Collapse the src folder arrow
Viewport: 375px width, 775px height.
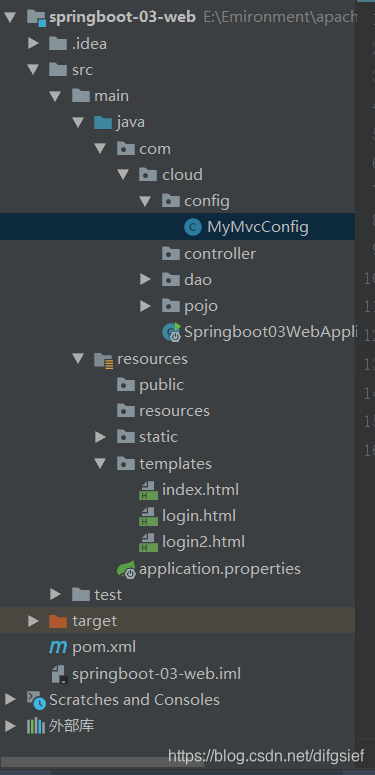click(x=33, y=70)
